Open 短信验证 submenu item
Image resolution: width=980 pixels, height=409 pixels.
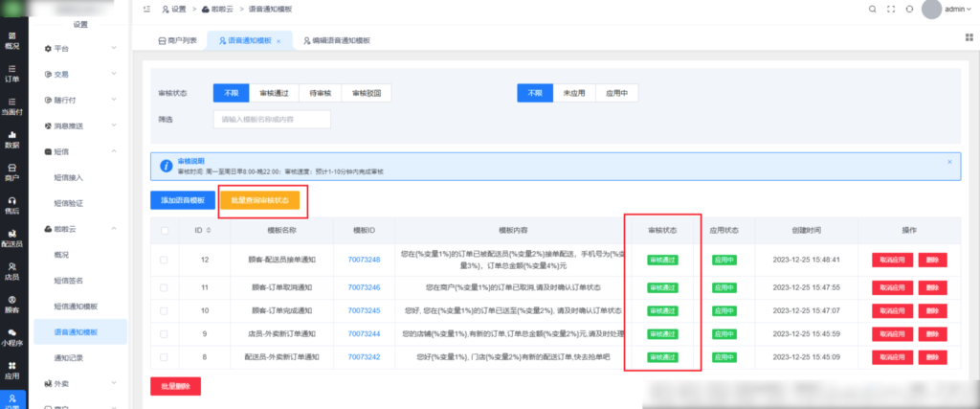[69, 203]
